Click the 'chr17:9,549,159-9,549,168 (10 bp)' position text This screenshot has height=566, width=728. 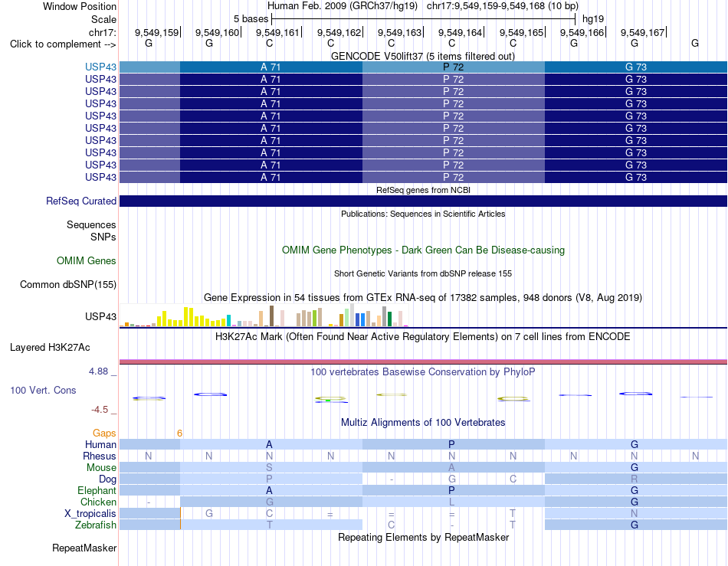click(x=503, y=6)
